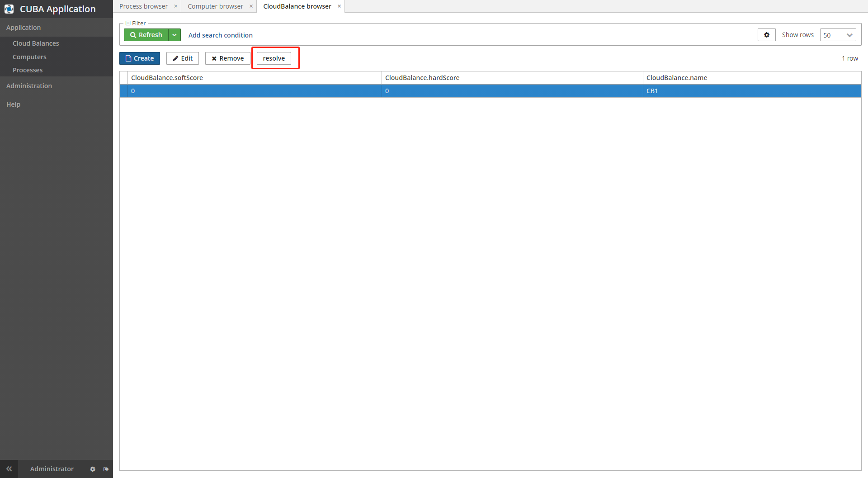This screenshot has height=478, width=868.
Task: Close the Process browser tab
Action: pyautogui.click(x=176, y=6)
